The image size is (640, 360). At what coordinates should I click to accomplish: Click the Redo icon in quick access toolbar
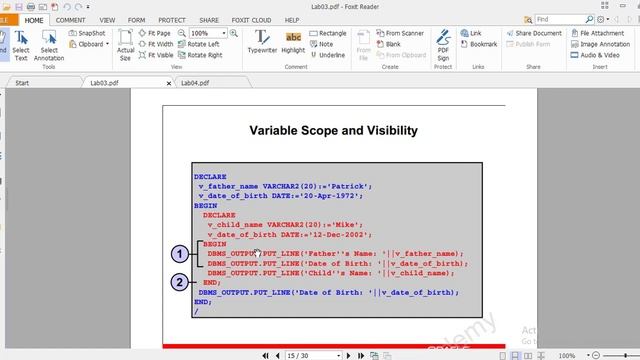(78, 7)
